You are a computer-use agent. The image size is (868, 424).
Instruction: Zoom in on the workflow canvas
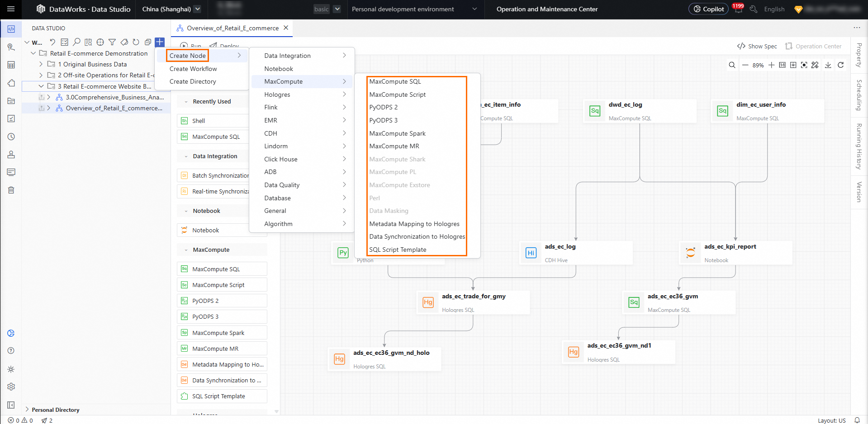(x=771, y=65)
